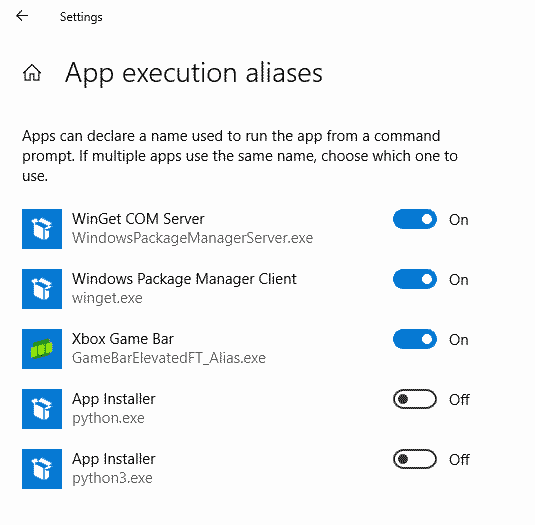Turn on the python3.exe alias toggle
Image resolution: width=535 pixels, height=525 pixels.
pos(415,459)
